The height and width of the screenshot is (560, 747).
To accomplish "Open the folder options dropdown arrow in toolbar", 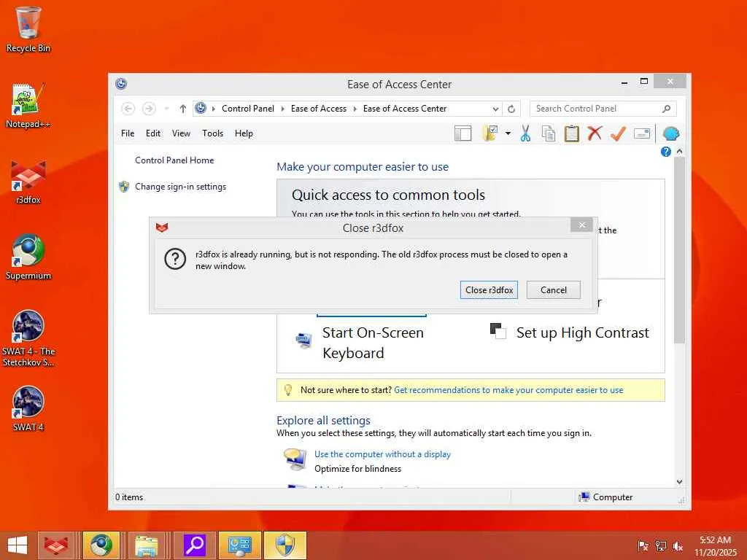I will click(508, 133).
